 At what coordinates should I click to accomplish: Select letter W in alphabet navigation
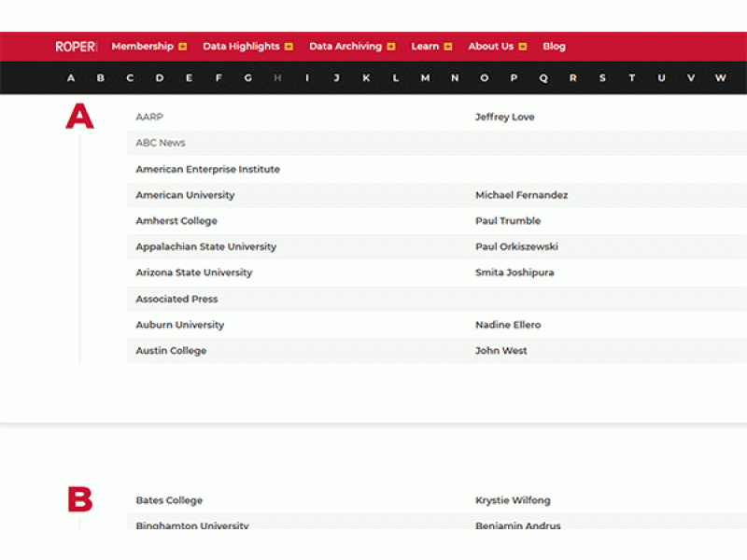pyautogui.click(x=720, y=78)
